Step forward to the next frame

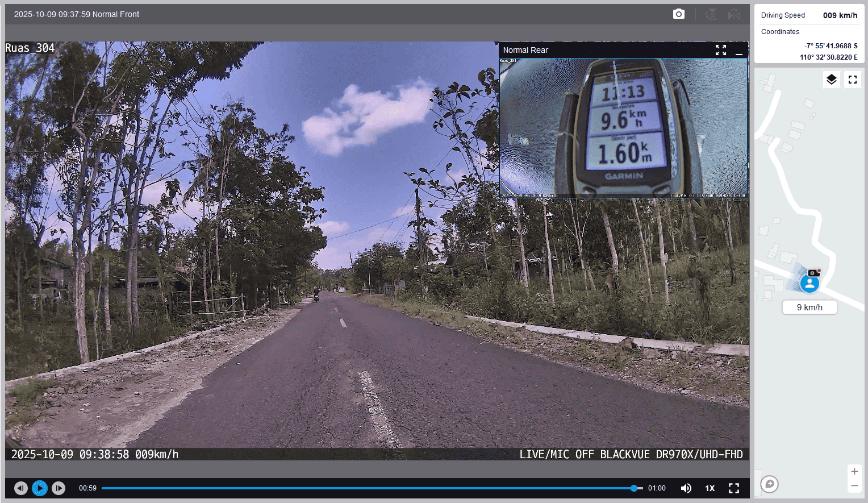pyautogui.click(x=59, y=488)
